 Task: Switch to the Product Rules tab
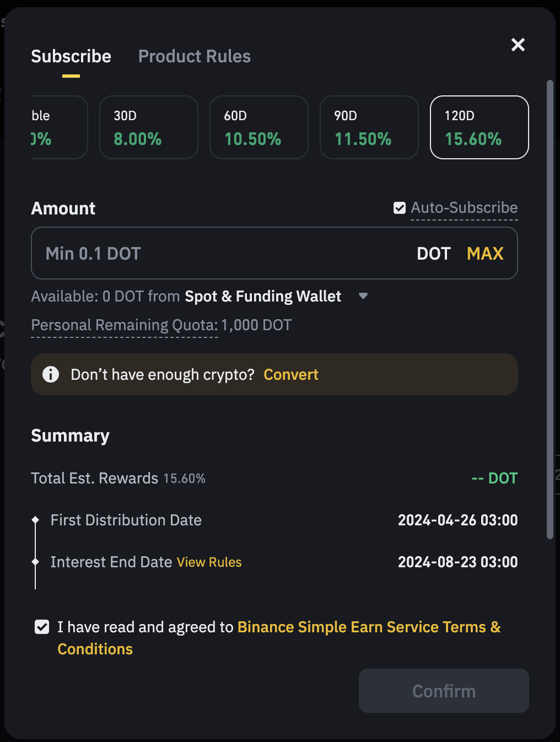pyautogui.click(x=195, y=56)
